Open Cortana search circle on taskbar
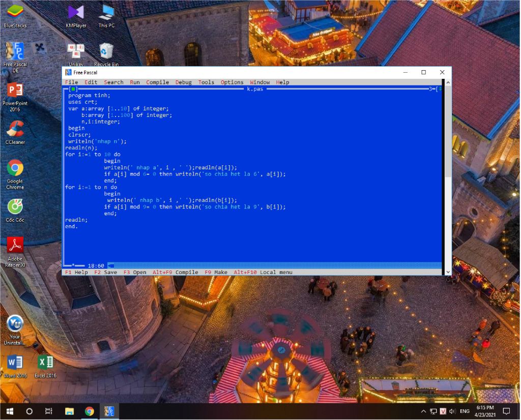The image size is (521, 420). 29,412
